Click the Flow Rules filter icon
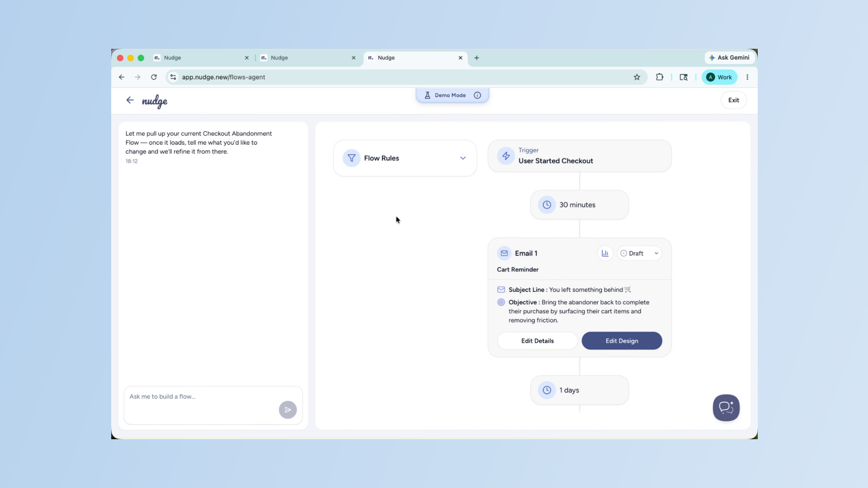868x488 pixels. 351,158
